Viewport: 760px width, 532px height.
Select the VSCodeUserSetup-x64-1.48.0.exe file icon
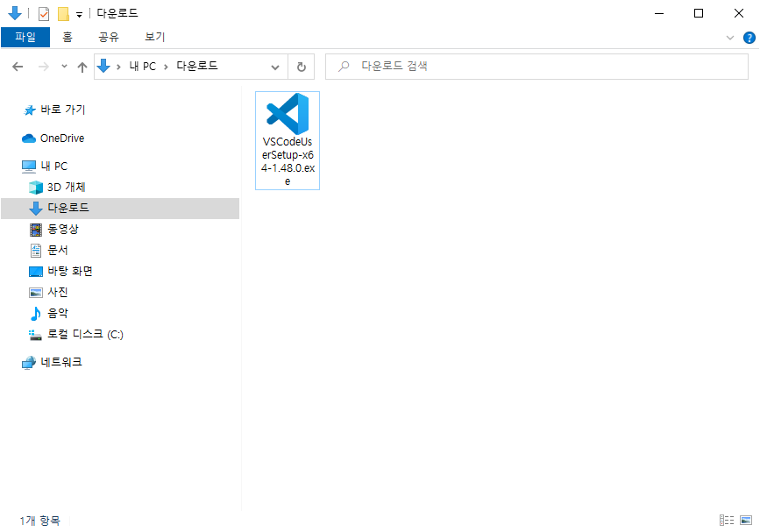click(x=288, y=114)
